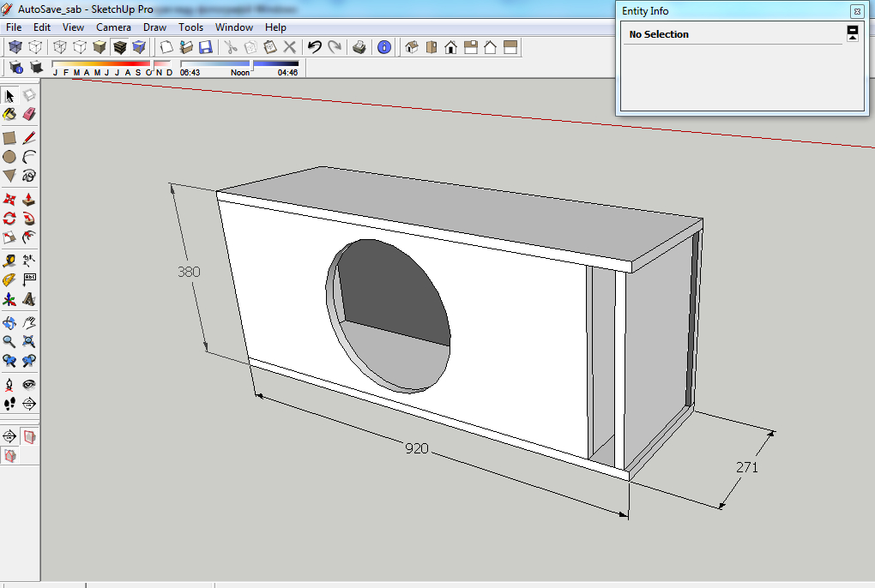The height and width of the screenshot is (588, 875).
Task: Click the Shadow Settings button
Action: 15,68
